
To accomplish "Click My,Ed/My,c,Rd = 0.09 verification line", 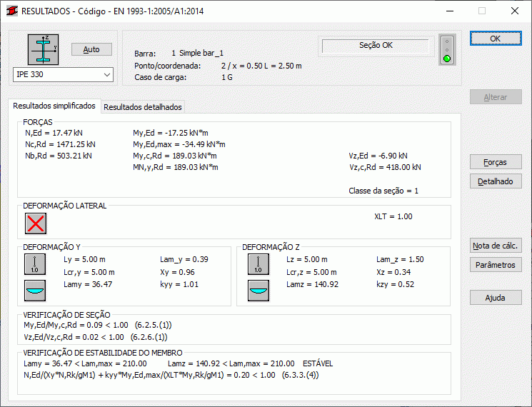I will pyautogui.click(x=98, y=326).
